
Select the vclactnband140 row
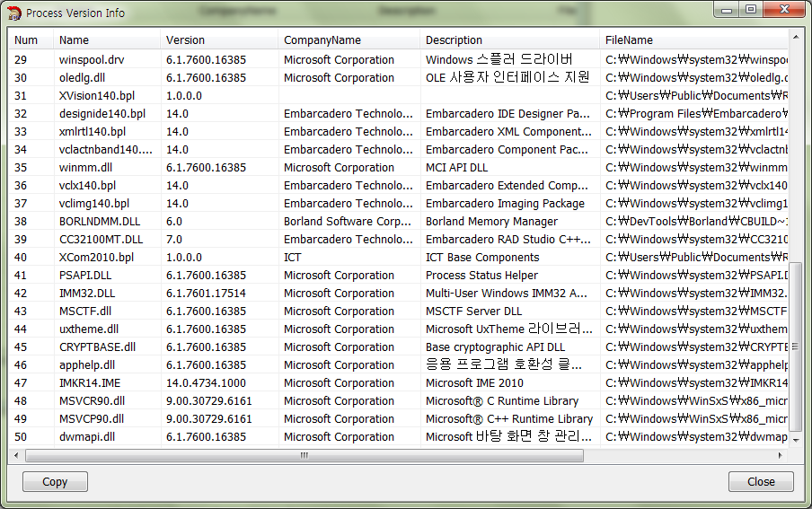coord(399,150)
